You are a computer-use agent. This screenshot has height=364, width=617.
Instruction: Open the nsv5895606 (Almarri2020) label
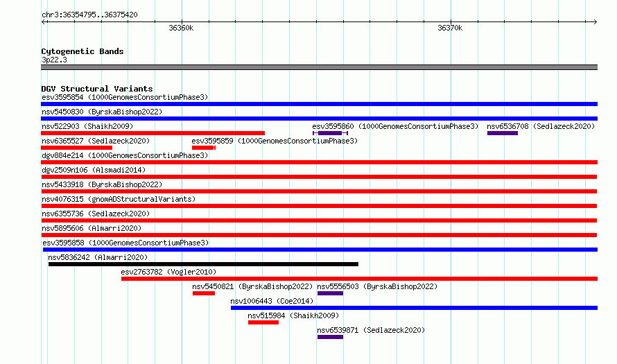click(92, 228)
